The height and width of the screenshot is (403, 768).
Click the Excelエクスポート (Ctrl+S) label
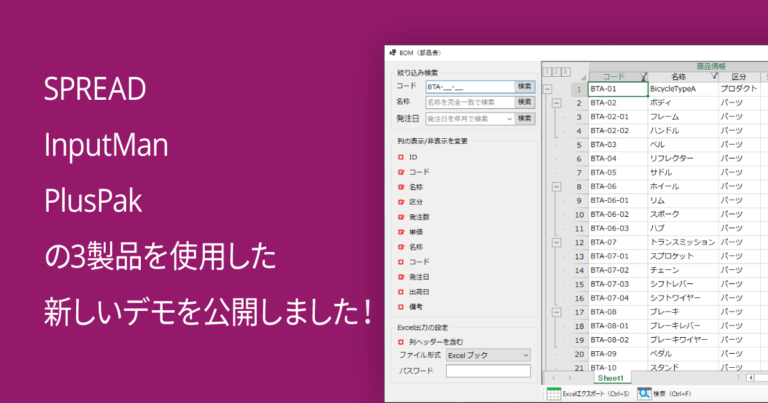click(x=596, y=394)
